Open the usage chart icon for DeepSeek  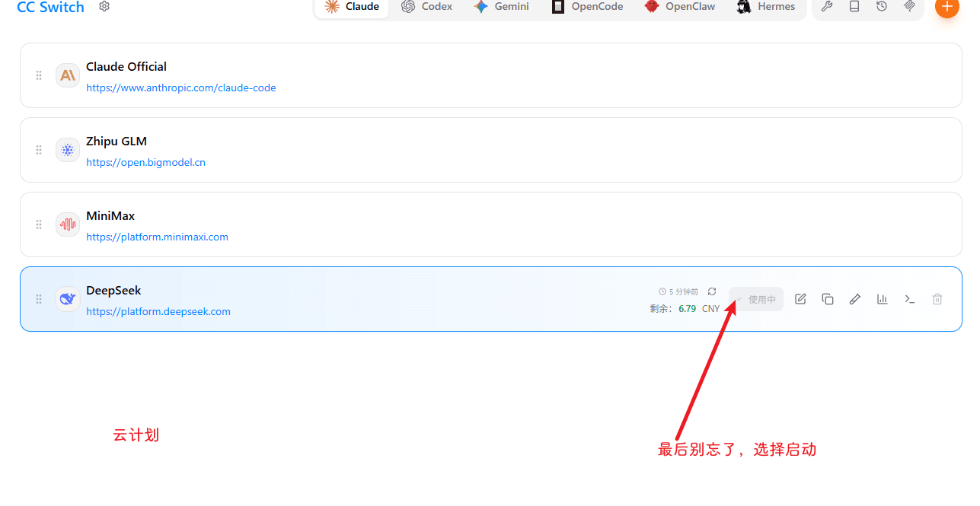point(883,299)
